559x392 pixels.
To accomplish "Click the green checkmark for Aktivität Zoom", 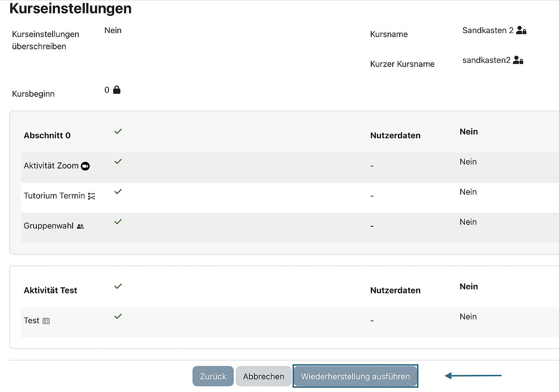I will pyautogui.click(x=118, y=162).
